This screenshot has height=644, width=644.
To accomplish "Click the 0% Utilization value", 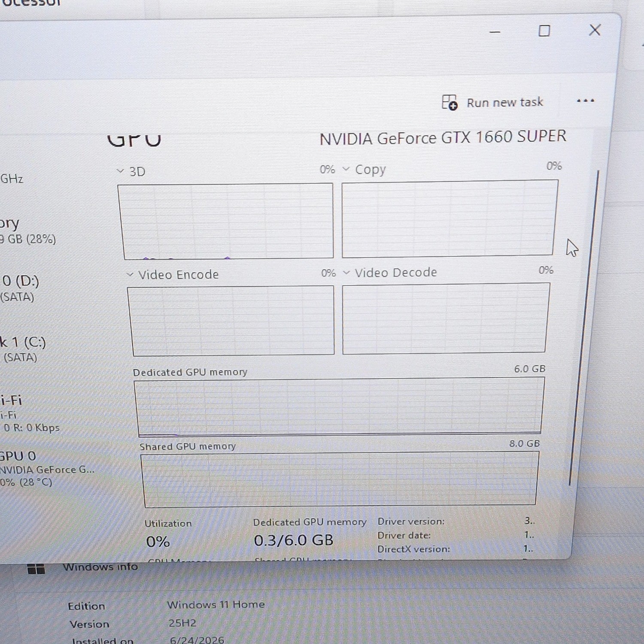I will click(158, 542).
